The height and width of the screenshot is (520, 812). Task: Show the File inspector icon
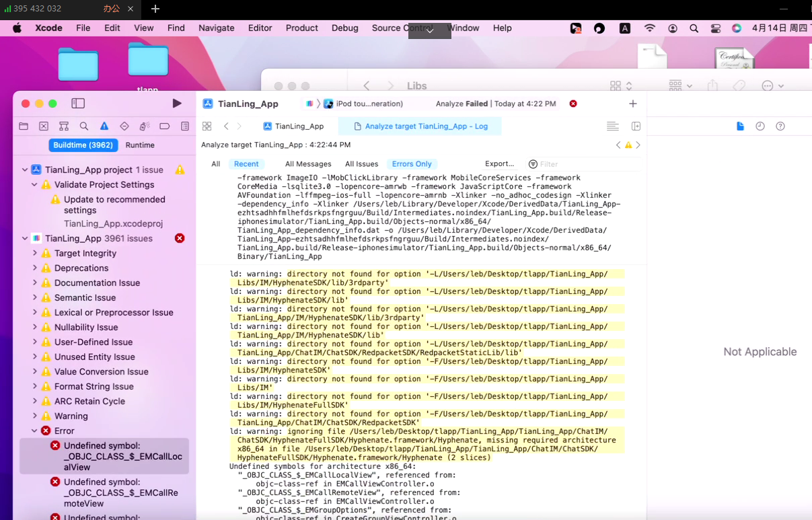[740, 126]
